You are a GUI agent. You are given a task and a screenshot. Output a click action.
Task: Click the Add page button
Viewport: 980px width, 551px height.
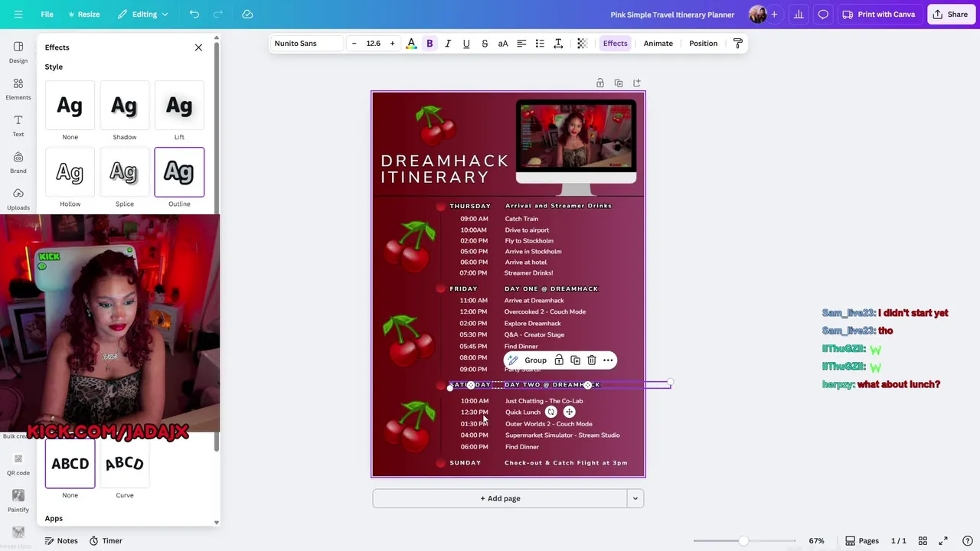click(500, 498)
